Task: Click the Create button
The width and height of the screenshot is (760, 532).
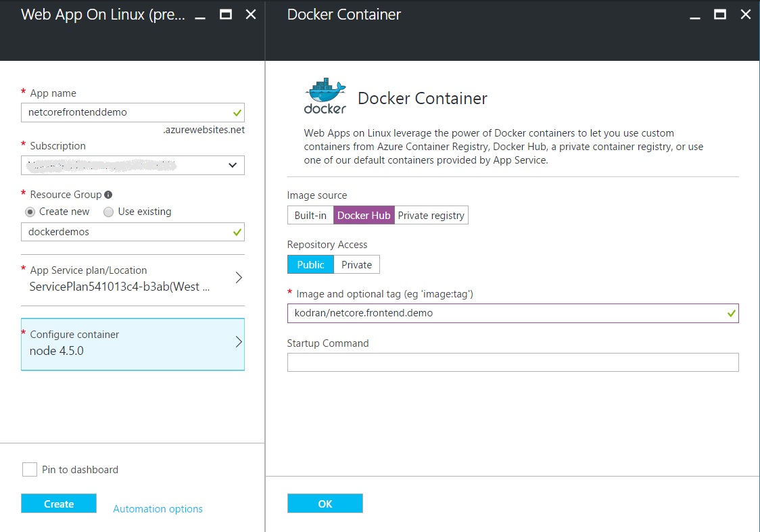Action: tap(58, 504)
